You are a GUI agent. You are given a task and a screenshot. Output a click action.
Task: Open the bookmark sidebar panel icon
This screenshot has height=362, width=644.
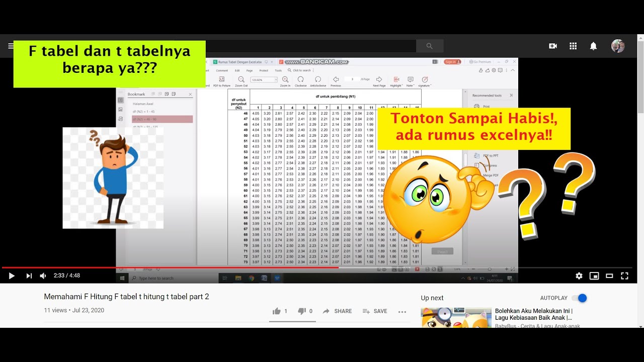point(120,100)
